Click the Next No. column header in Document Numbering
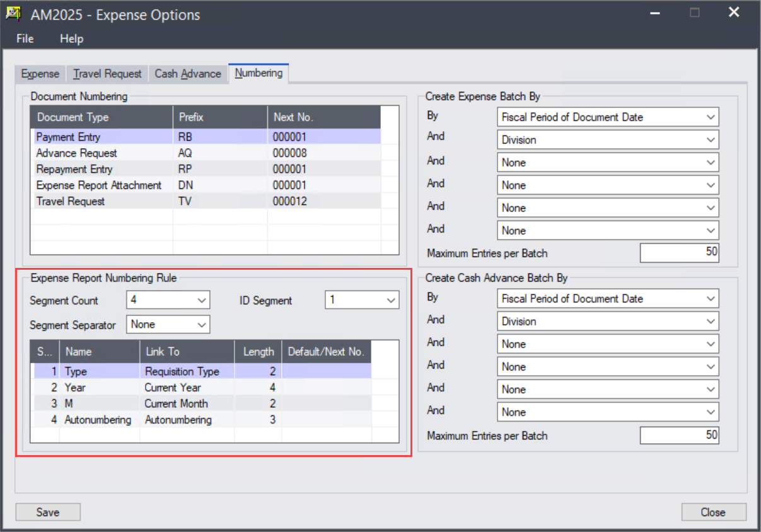This screenshot has height=532, width=761. point(324,117)
